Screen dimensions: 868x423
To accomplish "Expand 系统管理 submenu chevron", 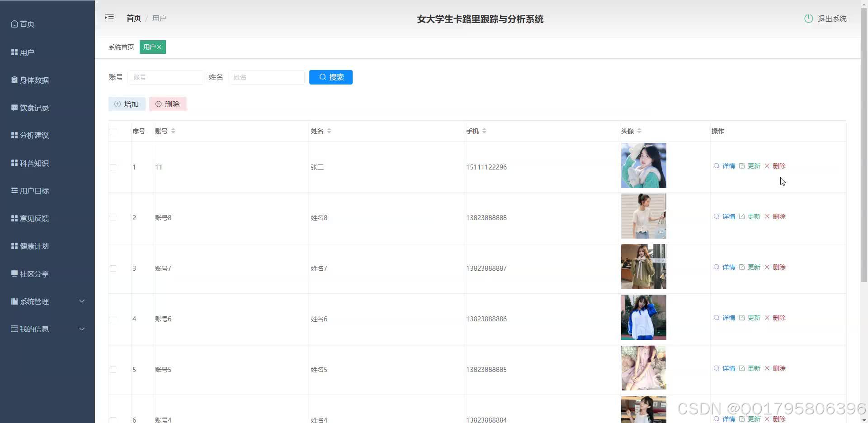I will (82, 301).
